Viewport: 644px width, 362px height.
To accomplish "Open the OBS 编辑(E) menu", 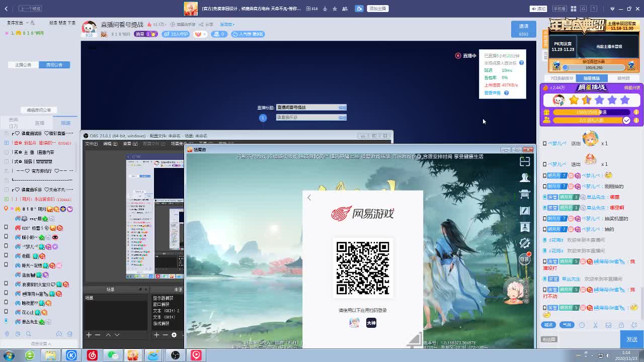I will (x=110, y=144).
